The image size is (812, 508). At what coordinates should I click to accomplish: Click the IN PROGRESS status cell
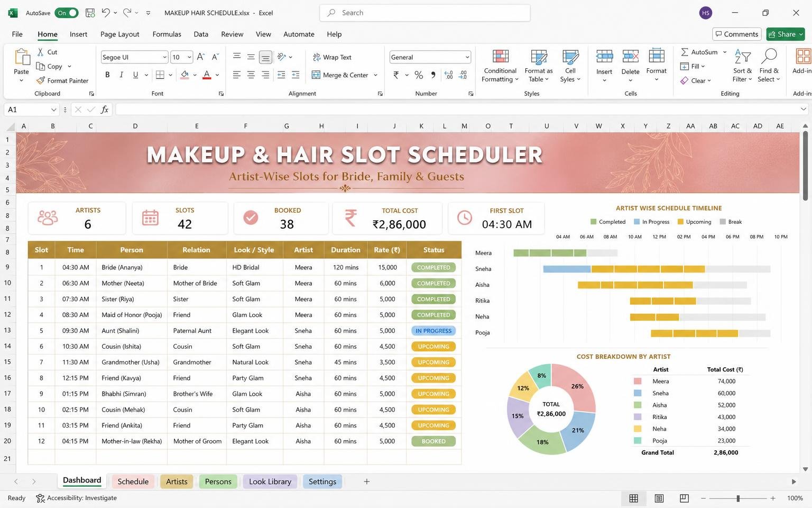pos(433,331)
